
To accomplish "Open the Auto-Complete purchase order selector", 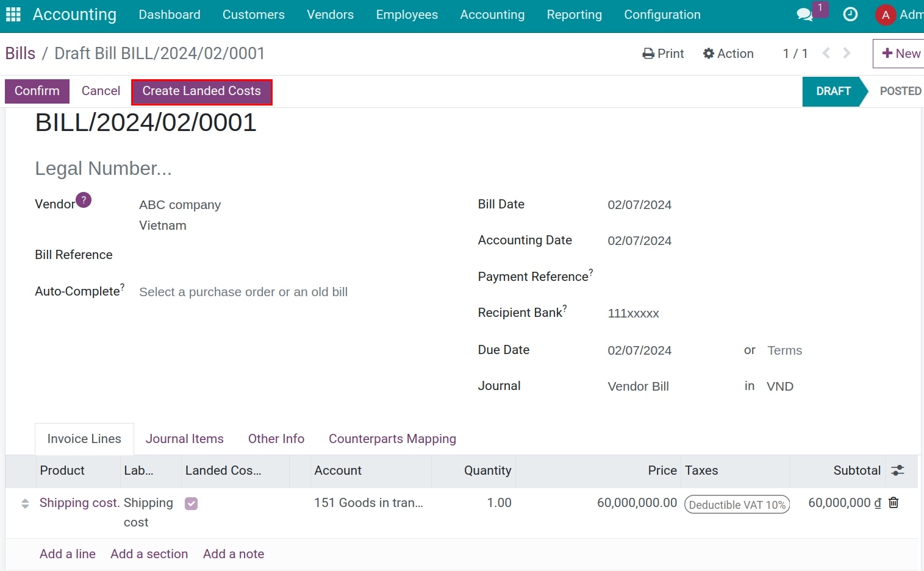I will pyautogui.click(x=243, y=292).
